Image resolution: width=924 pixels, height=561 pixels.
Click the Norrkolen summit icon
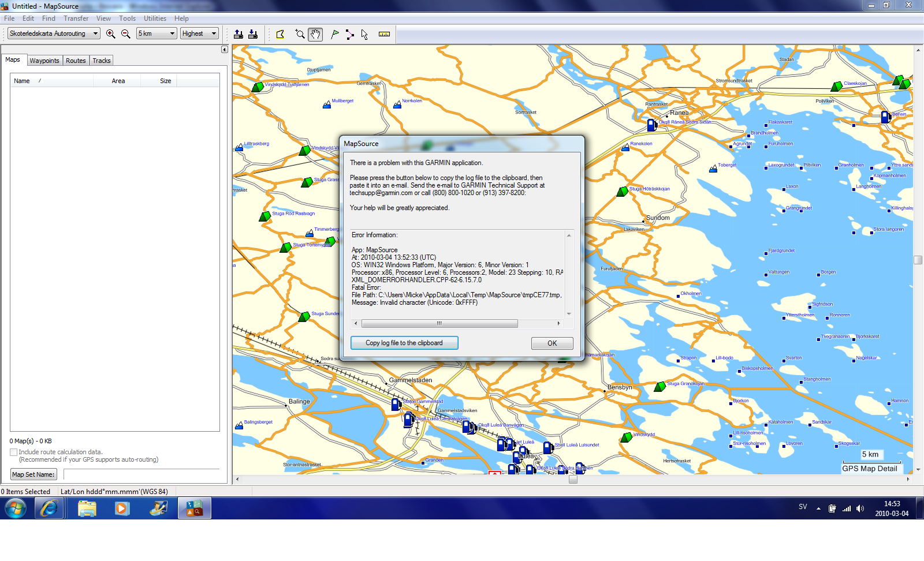pos(397,104)
